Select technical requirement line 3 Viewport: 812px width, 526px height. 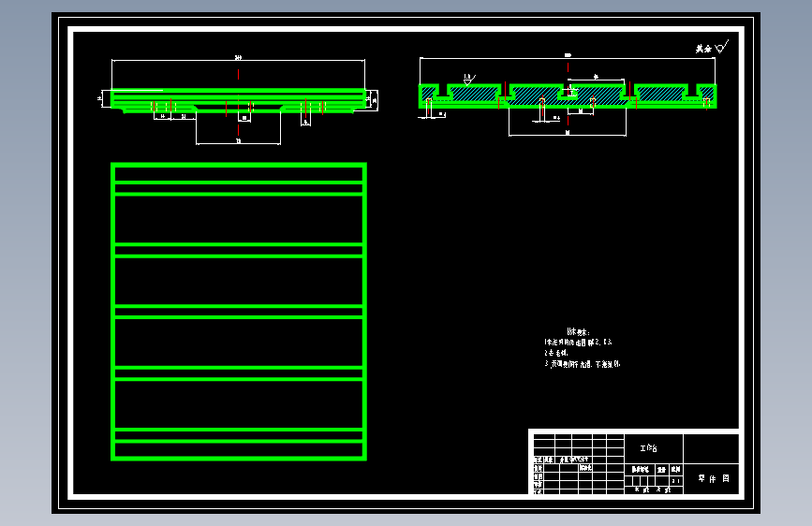(x=582, y=364)
